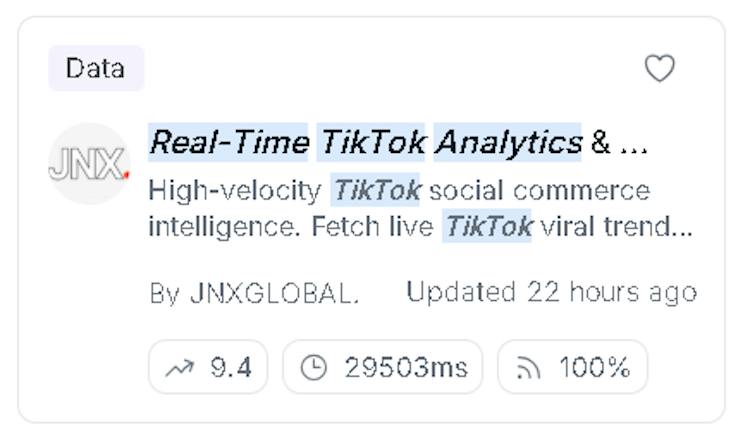Open the Real-Time TikTok Analytics title
Screen dimensions: 750x439
(x=398, y=143)
